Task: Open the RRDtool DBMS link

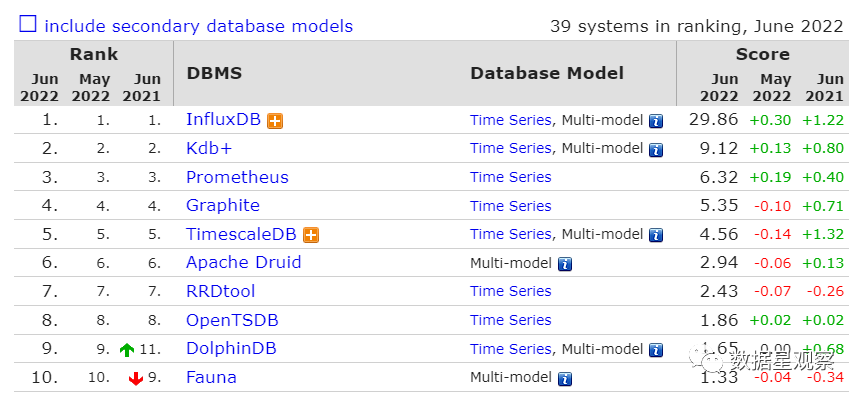Action: click(x=220, y=291)
